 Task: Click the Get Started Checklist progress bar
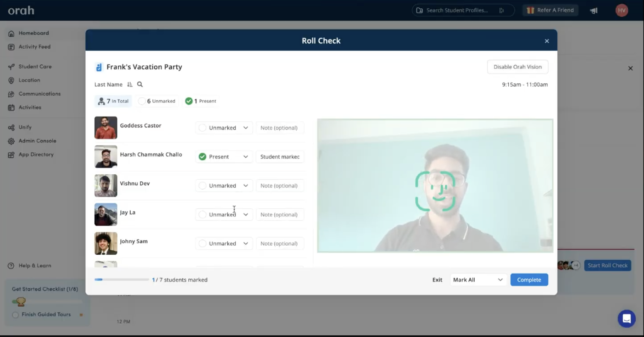47,302
